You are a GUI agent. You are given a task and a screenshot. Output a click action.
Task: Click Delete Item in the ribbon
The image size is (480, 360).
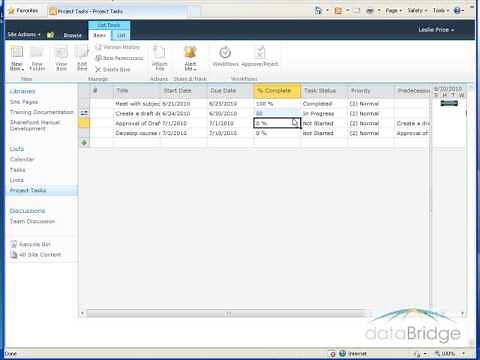(x=113, y=69)
